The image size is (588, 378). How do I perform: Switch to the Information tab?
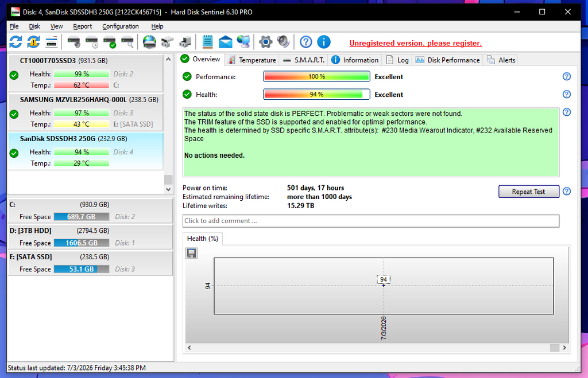(355, 60)
